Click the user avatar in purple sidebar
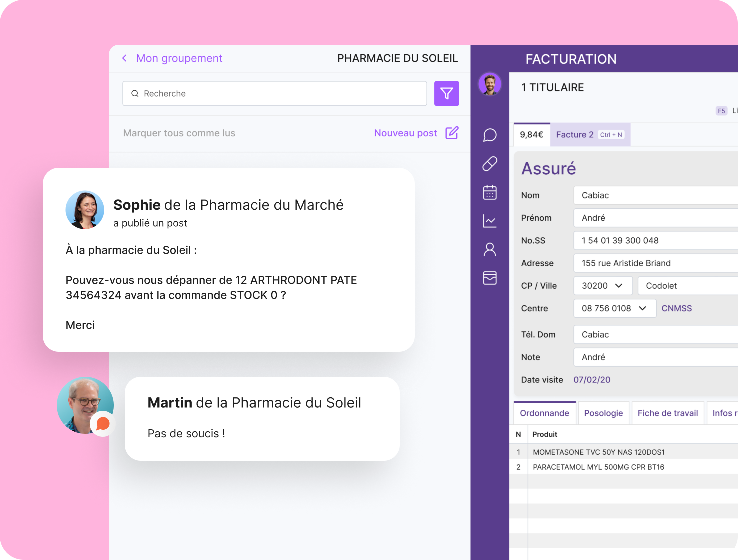 pos(490,84)
